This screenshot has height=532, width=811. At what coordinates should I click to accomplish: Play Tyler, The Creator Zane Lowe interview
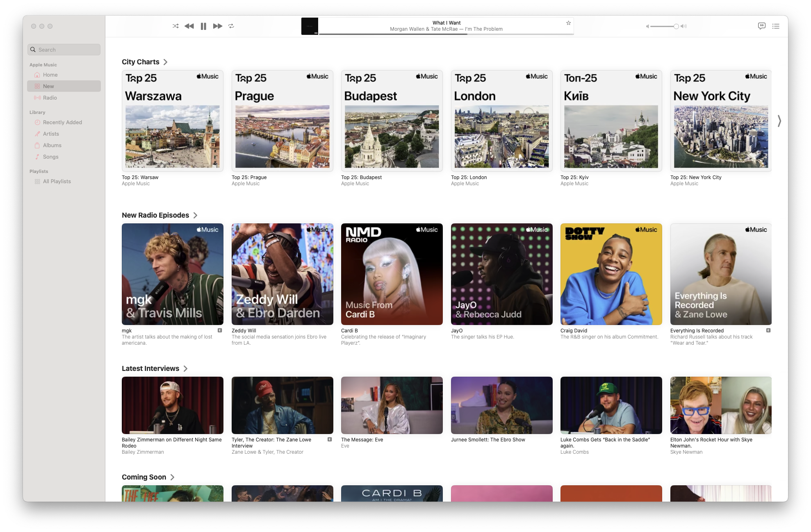pos(282,405)
